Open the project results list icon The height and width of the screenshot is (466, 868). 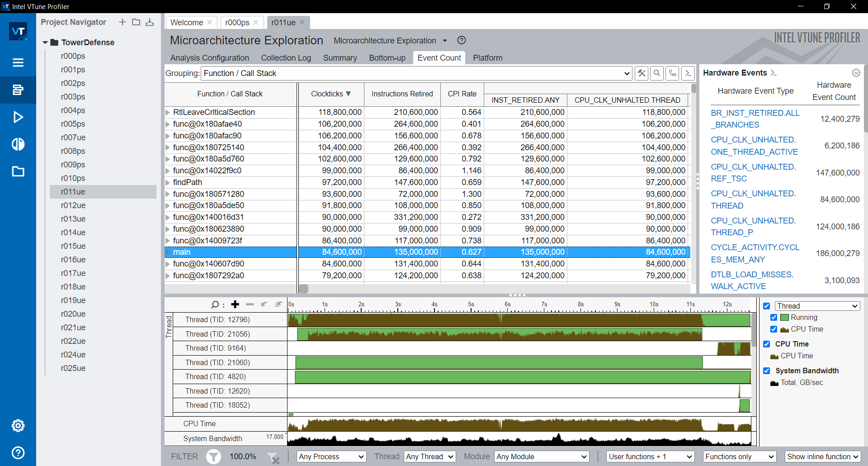coord(18,90)
